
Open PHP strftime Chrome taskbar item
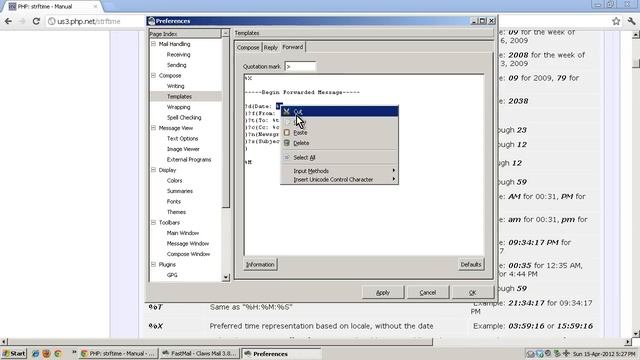[118, 353]
